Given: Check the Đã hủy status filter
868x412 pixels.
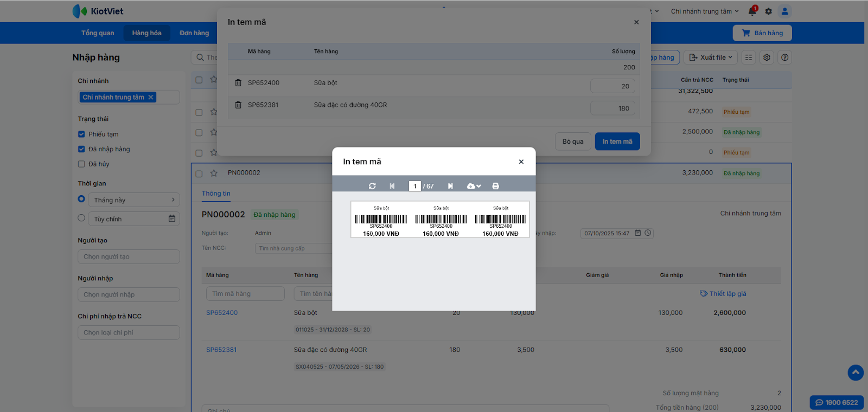Looking at the screenshot, I should click(x=81, y=164).
